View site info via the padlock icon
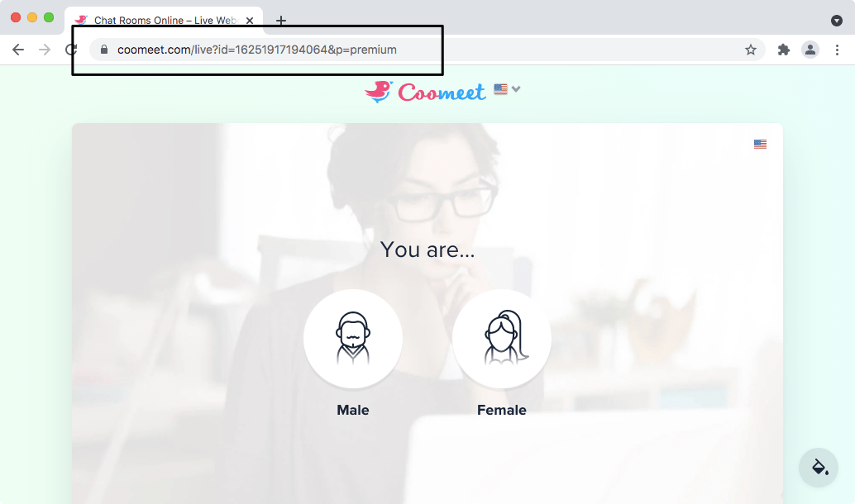This screenshot has width=855, height=504. pos(104,50)
